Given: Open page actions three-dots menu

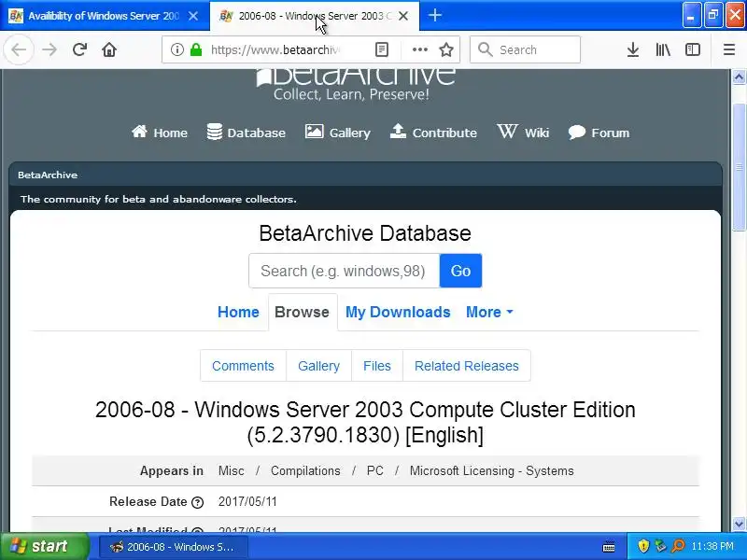Looking at the screenshot, I should coord(419,49).
